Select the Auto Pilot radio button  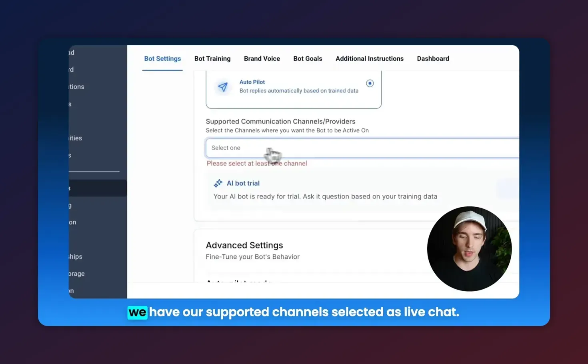point(370,83)
